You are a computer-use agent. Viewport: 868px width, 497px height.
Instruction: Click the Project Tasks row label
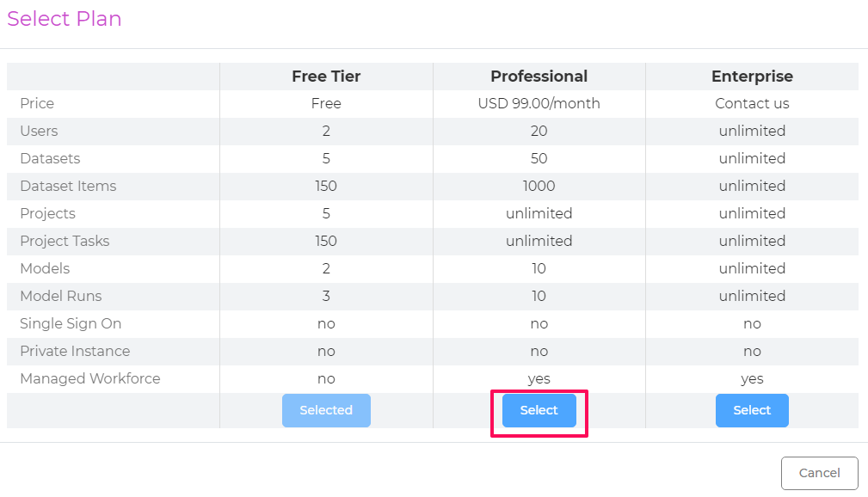tap(65, 242)
